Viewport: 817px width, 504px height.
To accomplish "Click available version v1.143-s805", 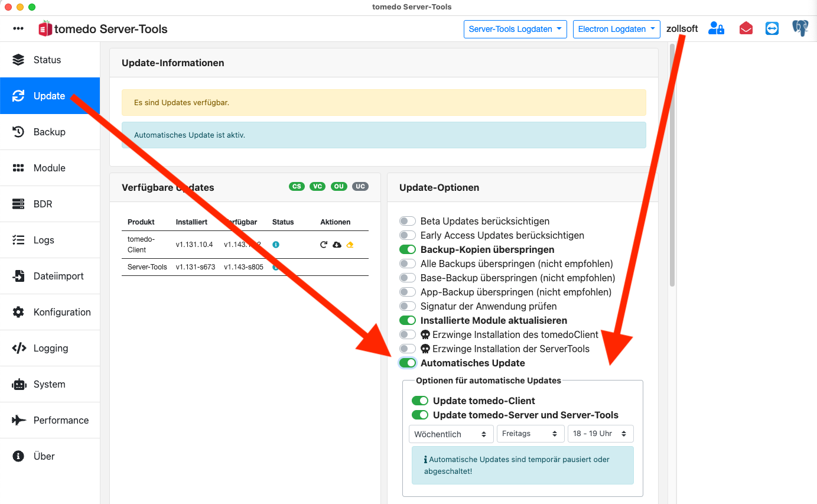I will [243, 267].
